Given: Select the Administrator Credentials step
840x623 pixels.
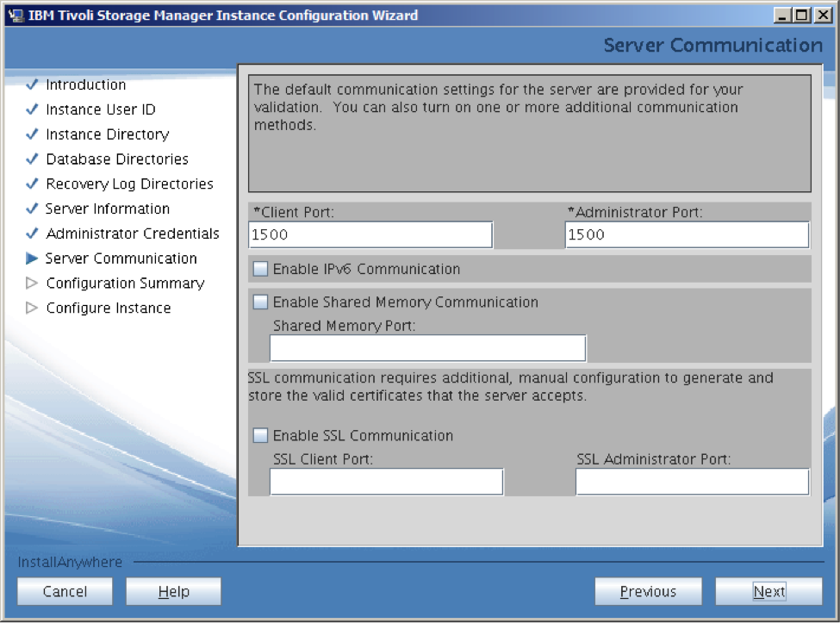Looking at the screenshot, I should pyautogui.click(x=133, y=234).
